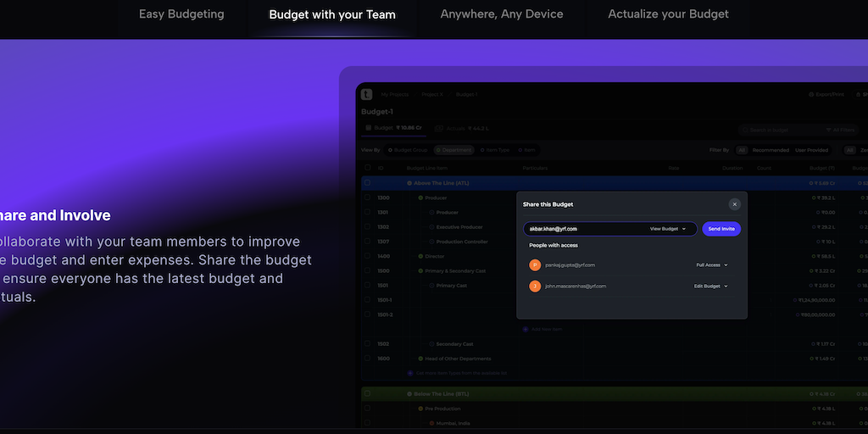Click the plus icon beside Add new item
This screenshot has width=868, height=434.
point(526,329)
